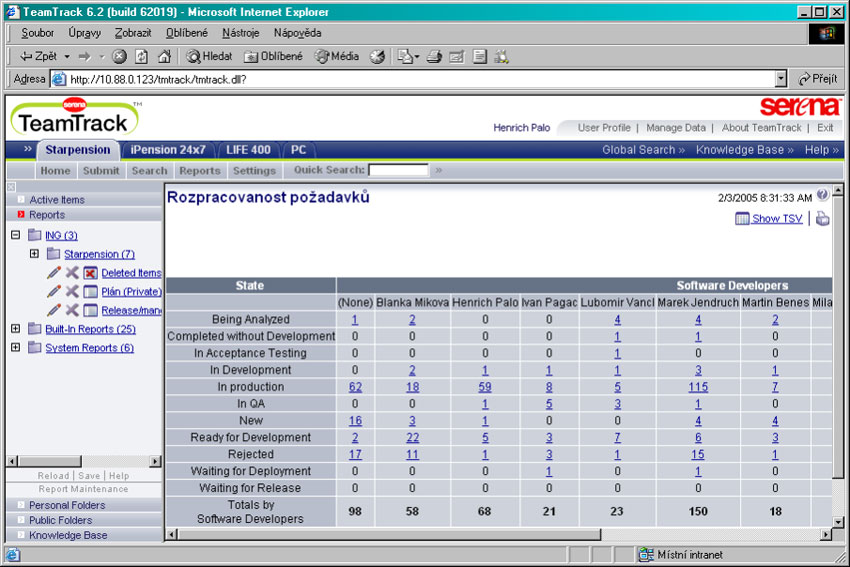Click the report horizontal scrollbar thumb
The height and width of the screenshot is (567, 850).
coord(389,535)
